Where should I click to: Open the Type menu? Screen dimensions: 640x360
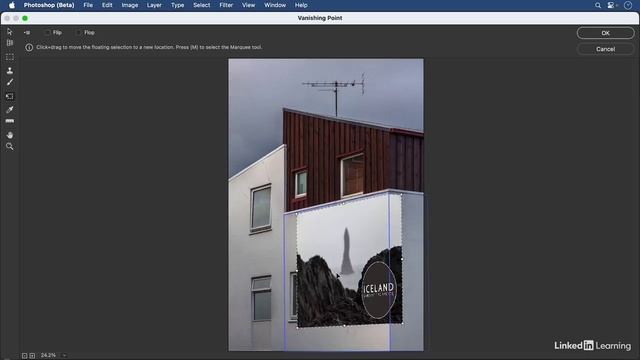(178, 5)
